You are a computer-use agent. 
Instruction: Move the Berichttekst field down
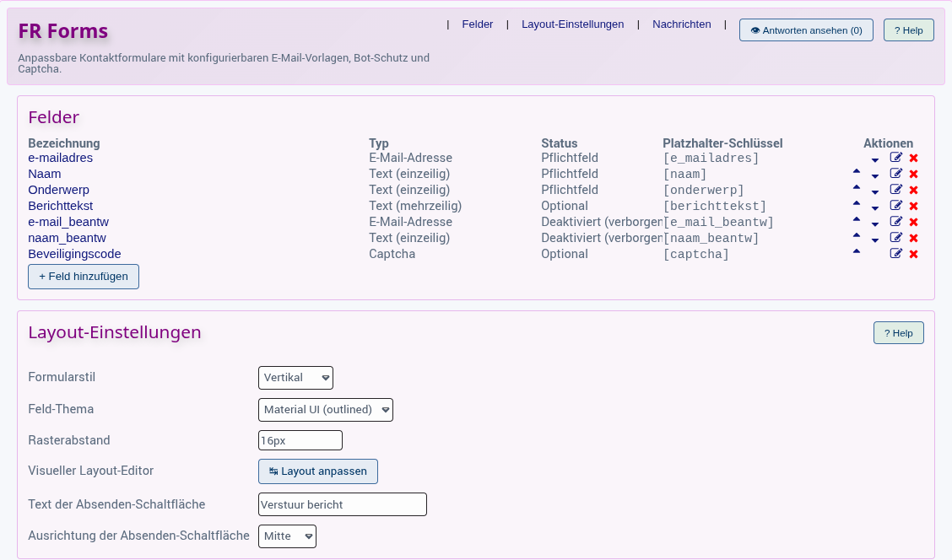(875, 208)
